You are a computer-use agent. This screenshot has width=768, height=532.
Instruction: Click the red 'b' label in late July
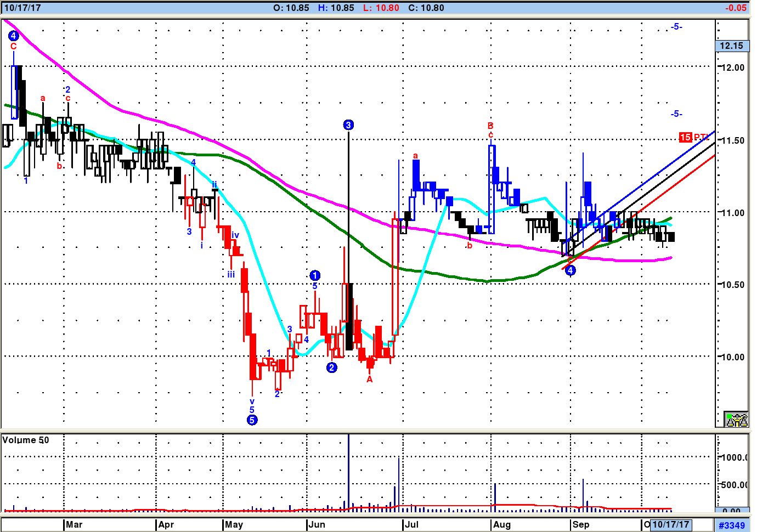pyautogui.click(x=470, y=246)
